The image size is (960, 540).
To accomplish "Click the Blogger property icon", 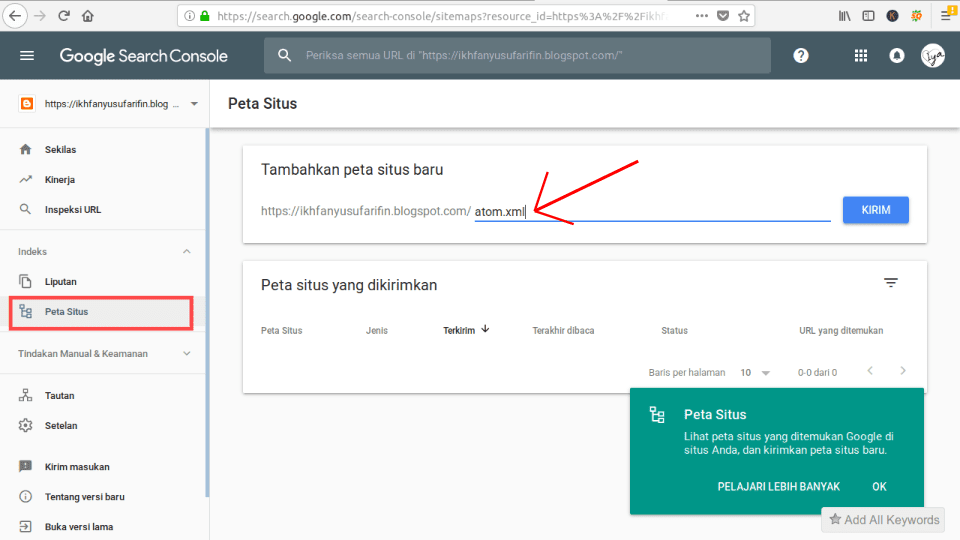I will 27,103.
